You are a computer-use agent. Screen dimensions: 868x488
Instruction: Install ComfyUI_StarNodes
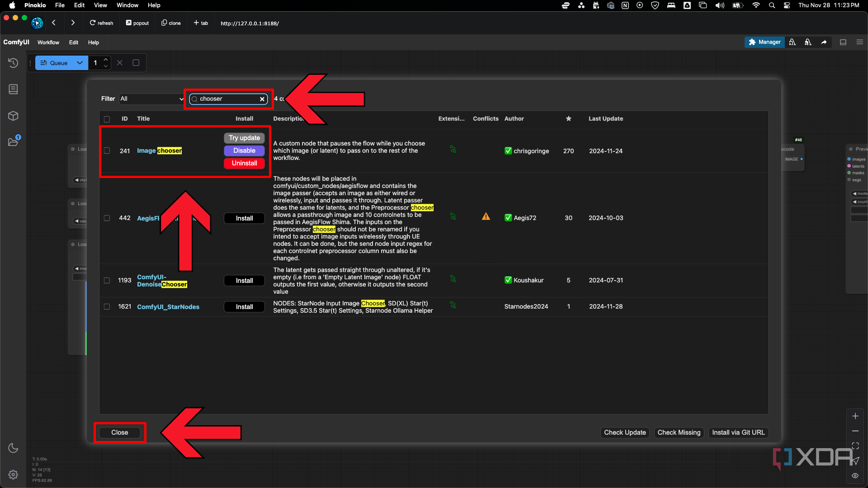(244, 307)
